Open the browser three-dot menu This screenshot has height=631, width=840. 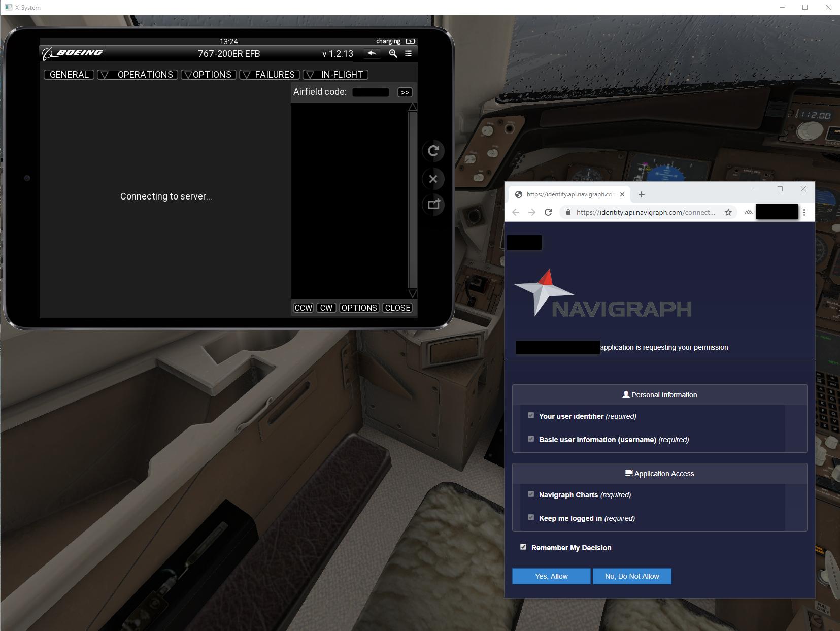click(x=804, y=212)
